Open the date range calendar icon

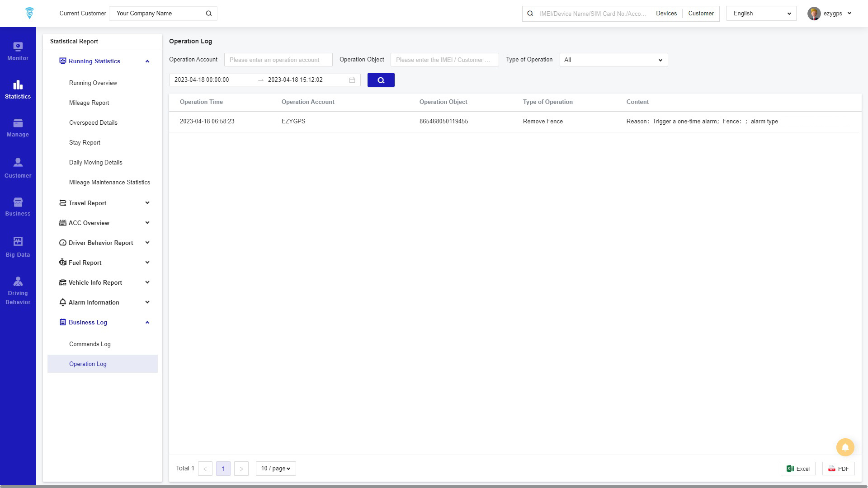pyautogui.click(x=352, y=80)
